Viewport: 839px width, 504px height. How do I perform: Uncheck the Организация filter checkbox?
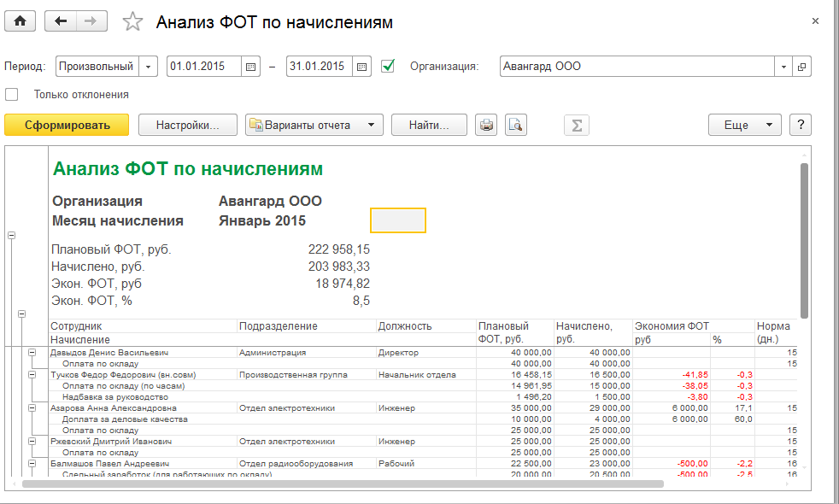click(388, 67)
